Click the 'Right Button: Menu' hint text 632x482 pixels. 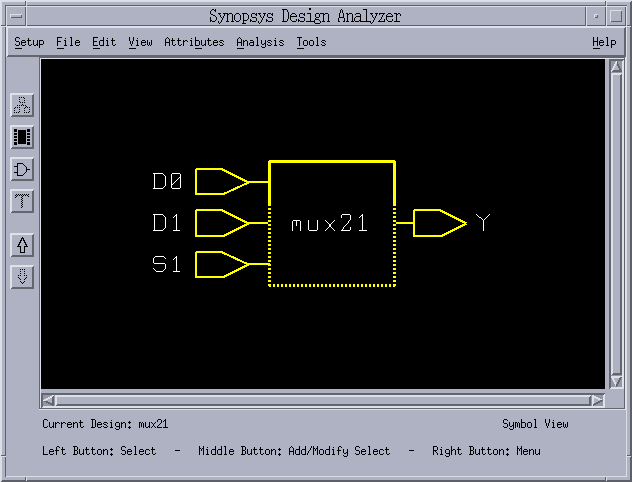coord(486,451)
